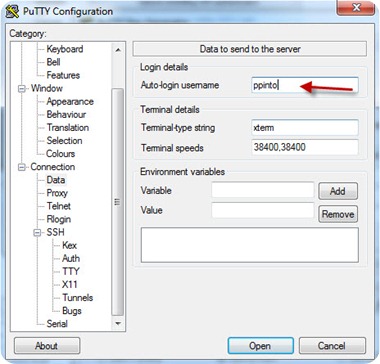This screenshot has height=364, width=380.
Task: Open the Appearance settings
Action: point(70,101)
